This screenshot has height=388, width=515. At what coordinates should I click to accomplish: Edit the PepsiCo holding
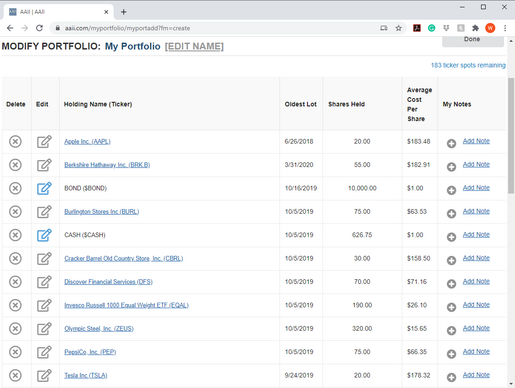[44, 352]
